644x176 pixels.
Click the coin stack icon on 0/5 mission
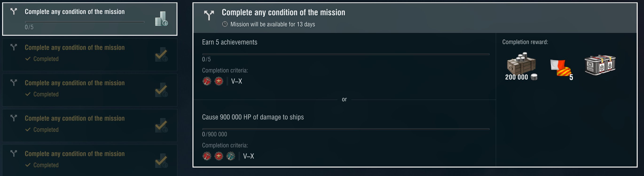point(161,19)
